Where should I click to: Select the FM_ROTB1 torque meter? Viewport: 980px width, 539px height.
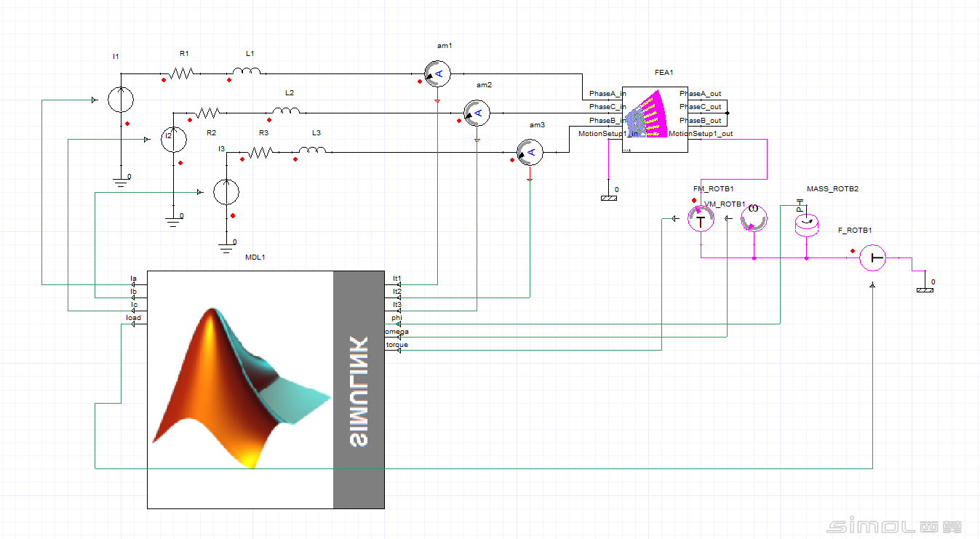(701, 220)
